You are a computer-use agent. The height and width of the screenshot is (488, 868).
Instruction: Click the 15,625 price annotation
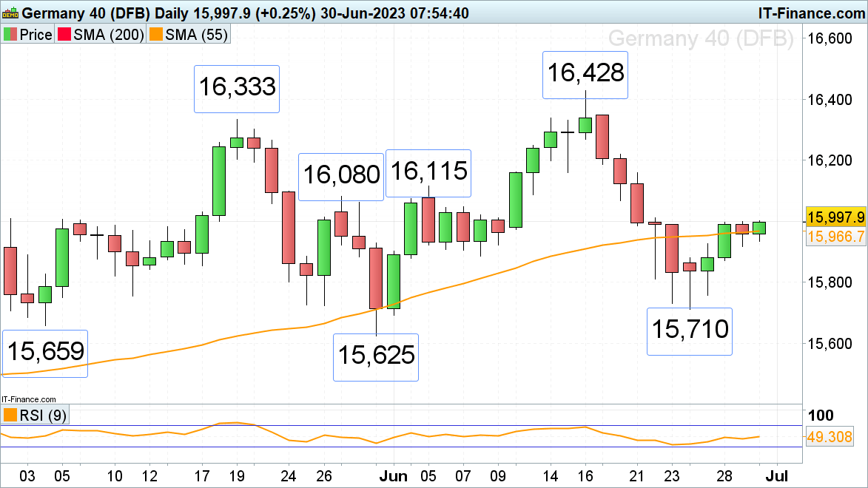click(x=376, y=357)
